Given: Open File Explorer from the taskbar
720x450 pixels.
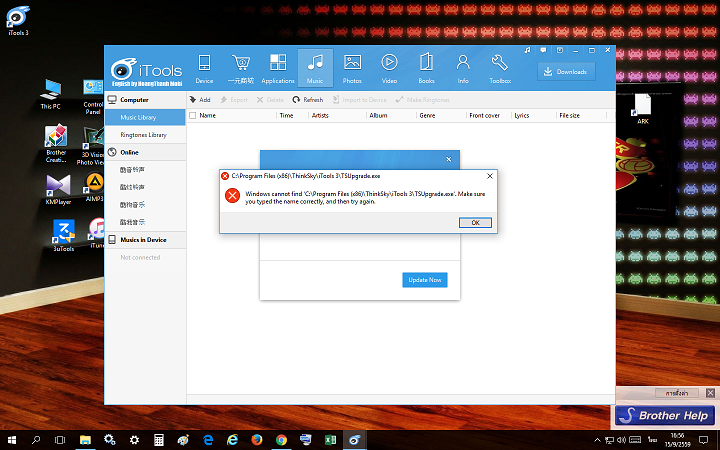Looking at the screenshot, I should tap(85, 440).
